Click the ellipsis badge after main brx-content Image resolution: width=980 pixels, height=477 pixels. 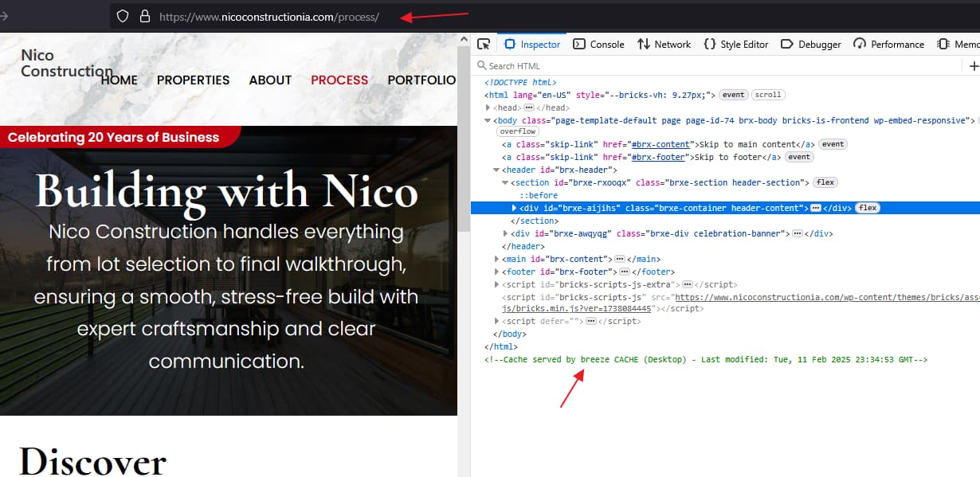coord(619,259)
